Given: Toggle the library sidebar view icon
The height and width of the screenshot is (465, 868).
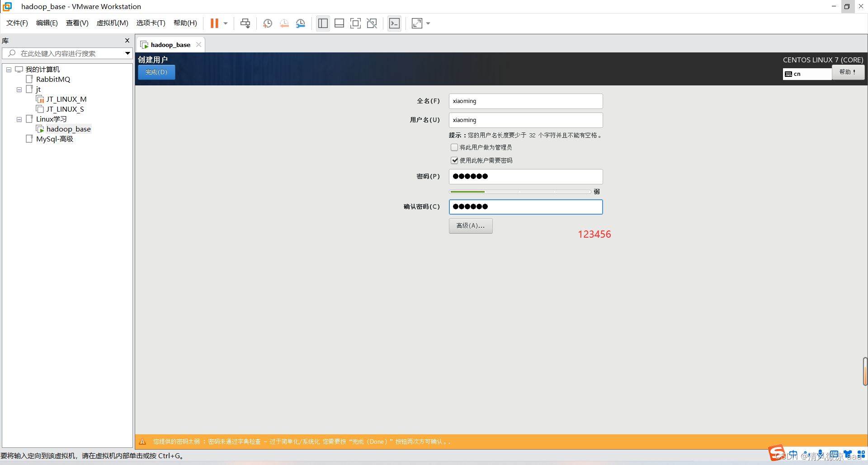Looking at the screenshot, I should [x=323, y=23].
